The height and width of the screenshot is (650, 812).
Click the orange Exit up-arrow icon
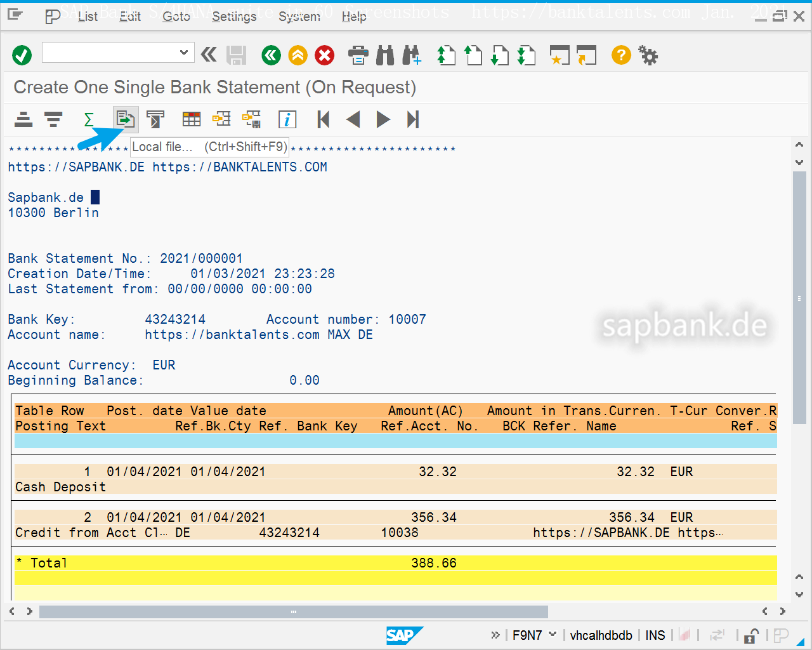[x=298, y=55]
